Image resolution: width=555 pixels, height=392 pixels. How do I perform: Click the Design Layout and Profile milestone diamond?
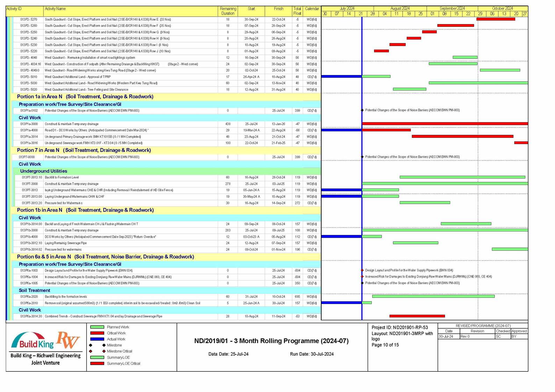click(362, 270)
